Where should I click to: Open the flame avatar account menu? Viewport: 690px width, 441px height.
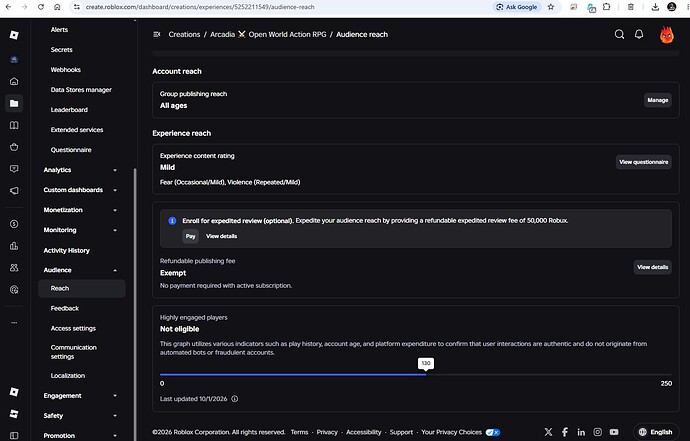[x=667, y=35]
